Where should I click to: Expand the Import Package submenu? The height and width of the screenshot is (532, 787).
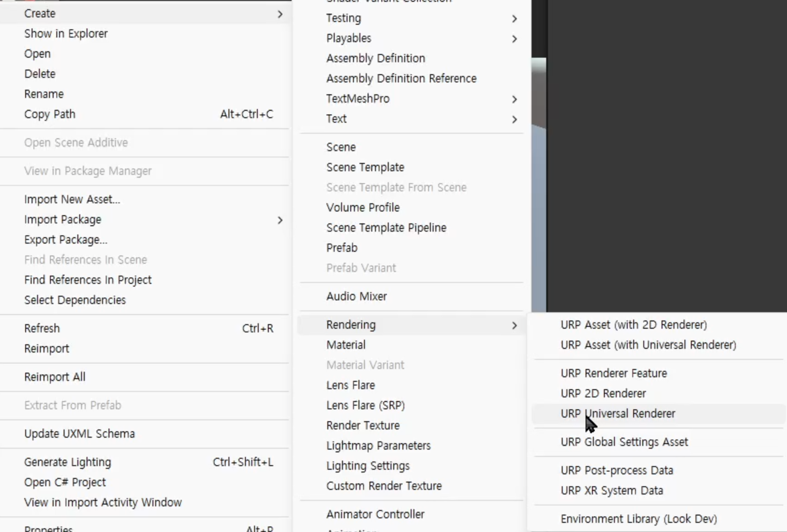146,220
